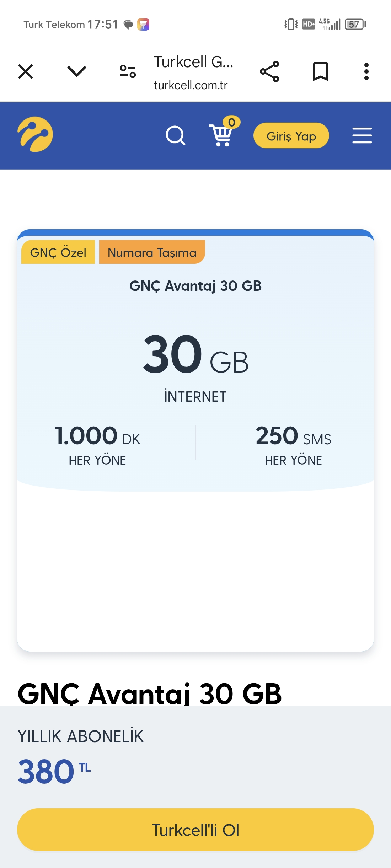This screenshot has width=391, height=868.
Task: Minimize browser with down chevron
Action: pos(77,71)
